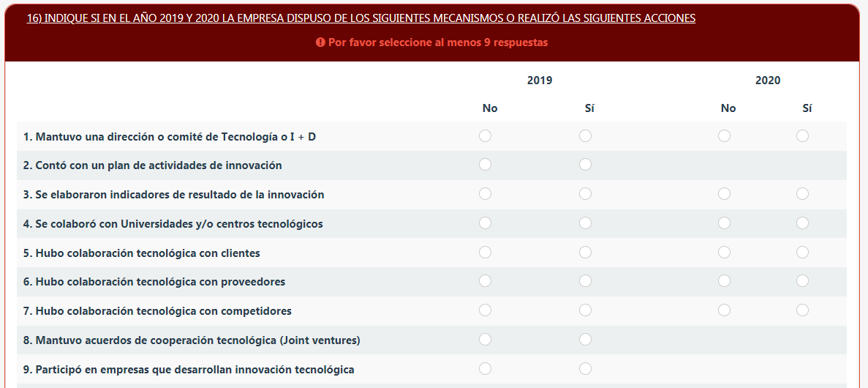Mark No 2019 for indicadores de resultado
868x388 pixels.
(485, 193)
